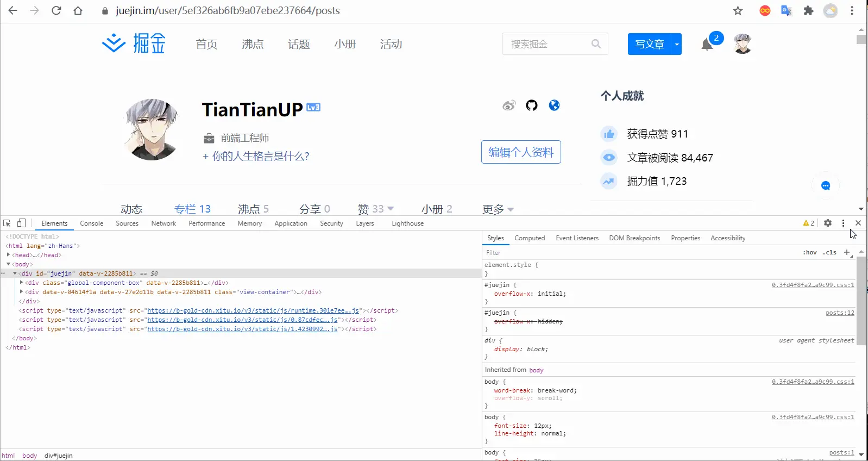Click the large TianTianUP profile avatar
Screen dimensions: 868x461
pos(152,129)
